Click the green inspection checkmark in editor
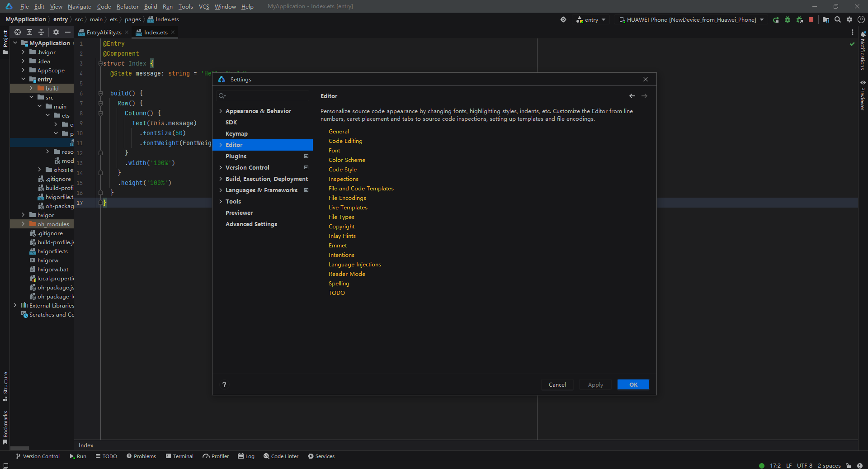 tap(852, 44)
